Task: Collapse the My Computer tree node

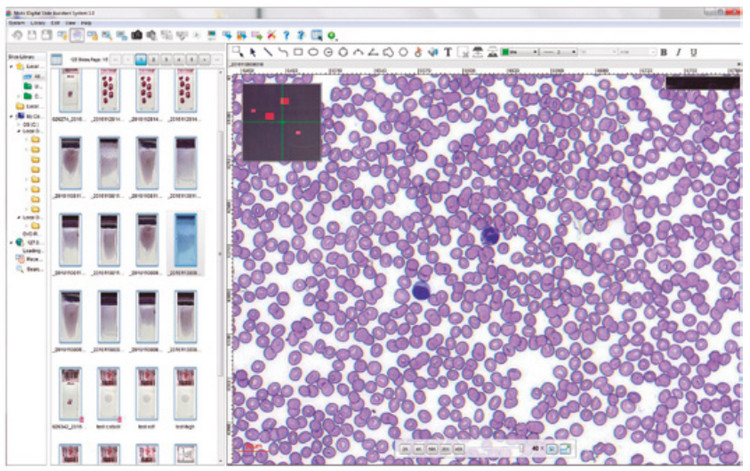Action: [11, 116]
